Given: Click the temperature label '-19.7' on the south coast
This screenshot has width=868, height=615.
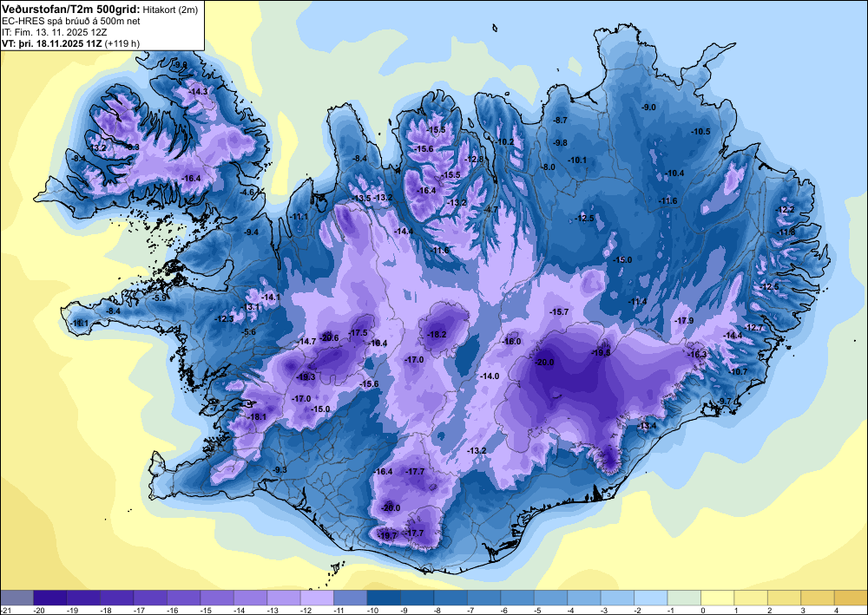Looking at the screenshot, I should pos(387,535).
